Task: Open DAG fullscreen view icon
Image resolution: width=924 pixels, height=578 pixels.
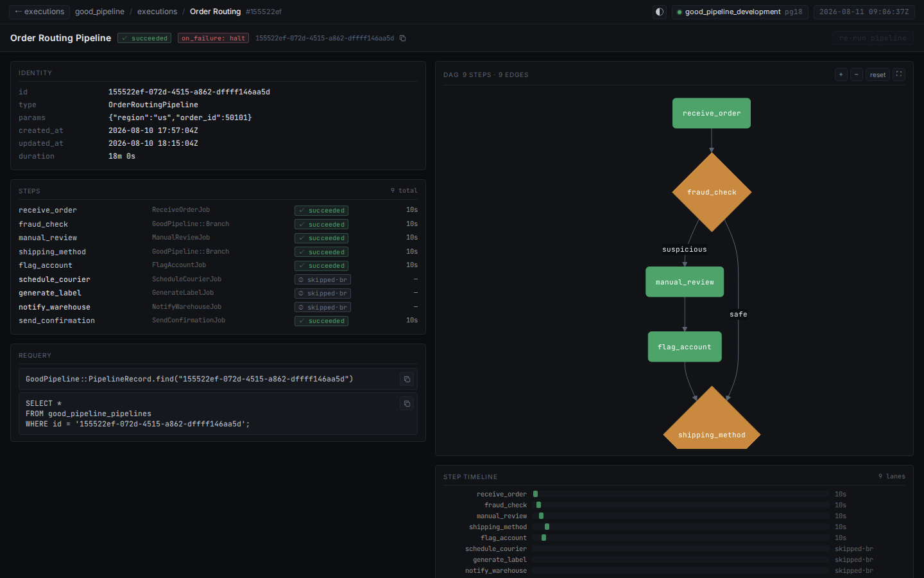Action: tap(899, 74)
